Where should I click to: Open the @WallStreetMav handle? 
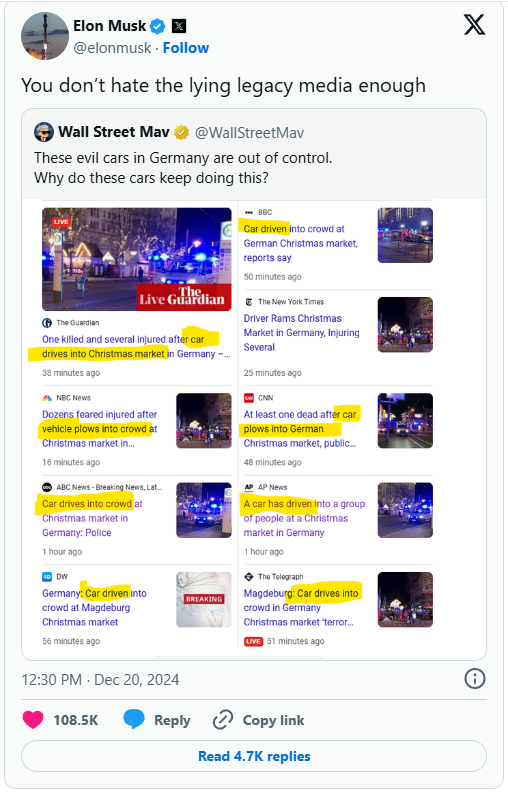point(249,133)
